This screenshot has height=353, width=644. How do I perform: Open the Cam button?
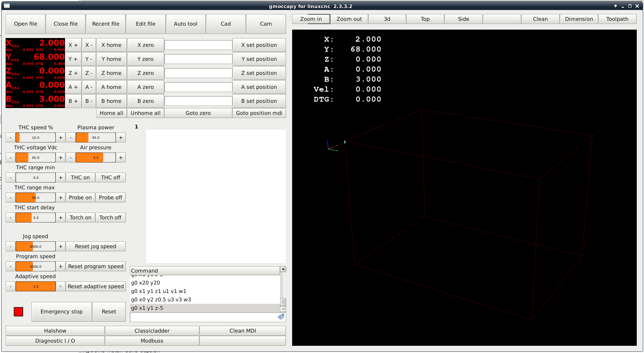coord(266,24)
